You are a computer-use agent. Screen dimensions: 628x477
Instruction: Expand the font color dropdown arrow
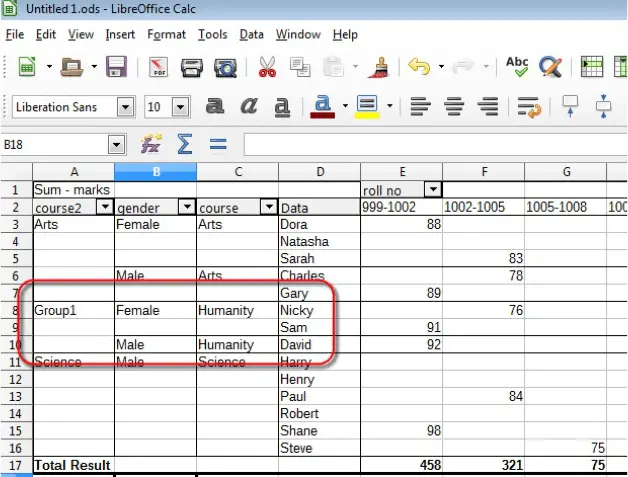coord(345,106)
